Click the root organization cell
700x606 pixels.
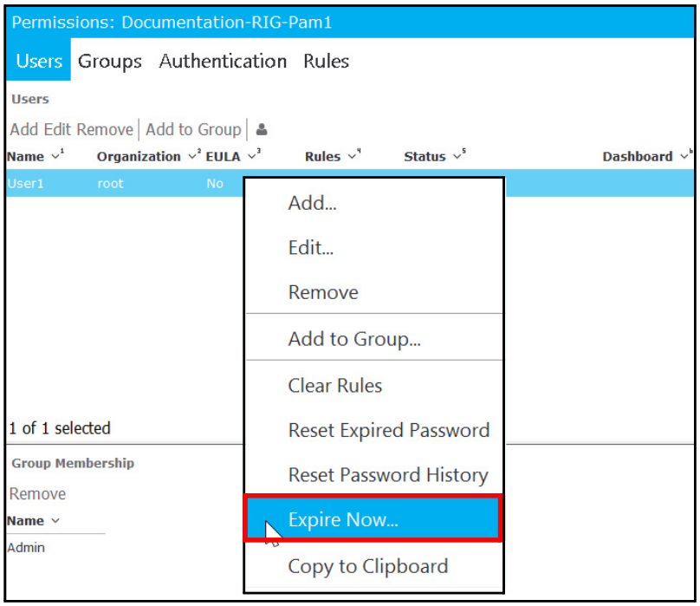click(110, 183)
